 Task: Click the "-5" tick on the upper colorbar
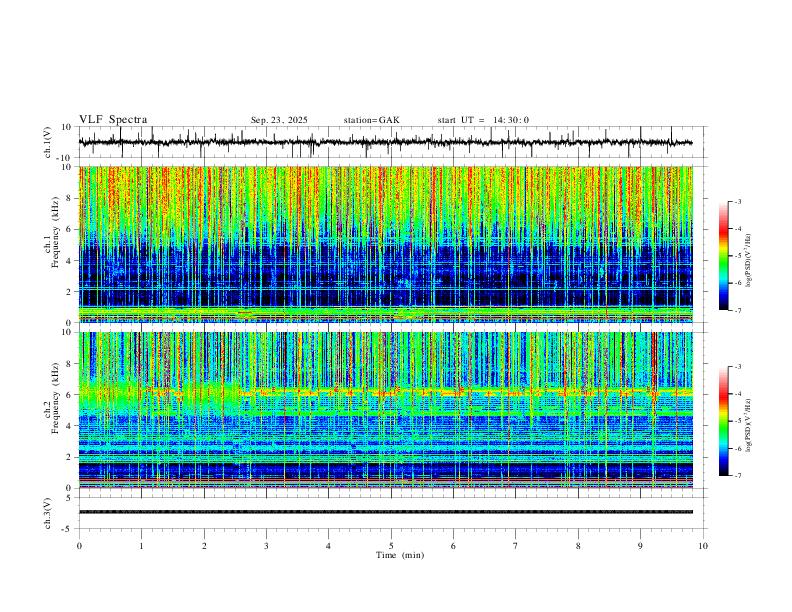pyautogui.click(x=738, y=256)
